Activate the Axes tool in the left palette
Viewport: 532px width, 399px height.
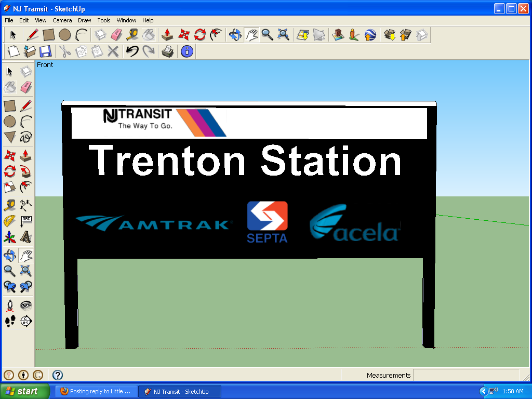(10, 237)
